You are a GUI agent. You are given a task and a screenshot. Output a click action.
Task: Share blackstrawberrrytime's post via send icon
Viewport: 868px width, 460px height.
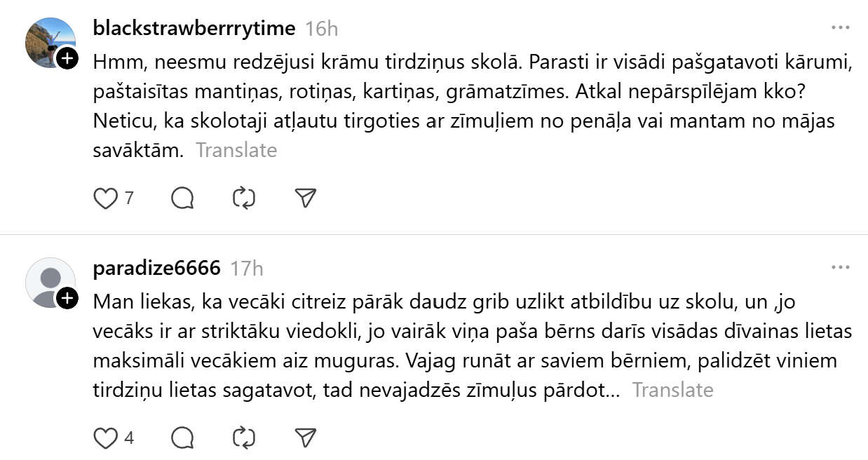[305, 199]
